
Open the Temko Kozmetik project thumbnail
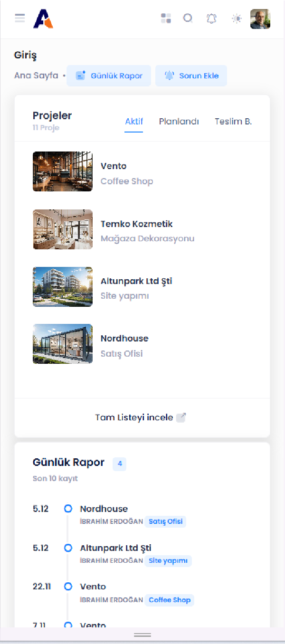pos(63,229)
